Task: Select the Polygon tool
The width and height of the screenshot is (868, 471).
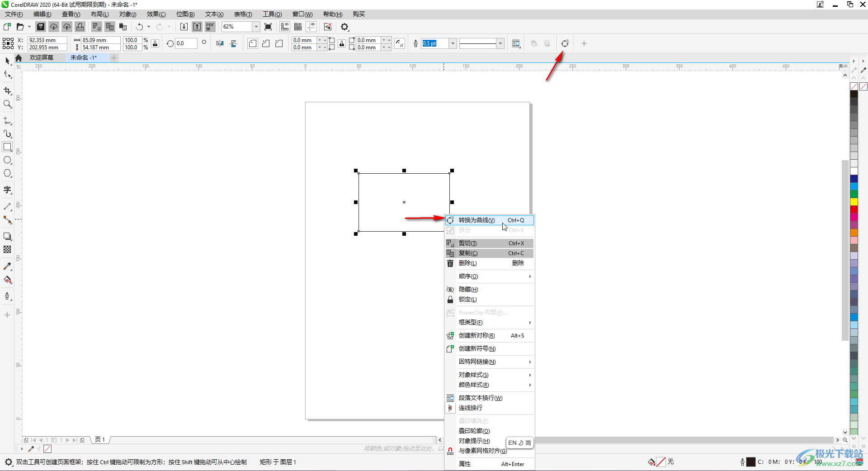Action: coord(7,173)
